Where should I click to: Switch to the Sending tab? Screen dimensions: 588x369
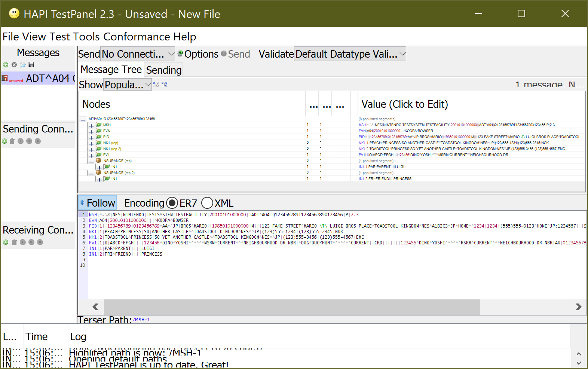pyautogui.click(x=164, y=70)
